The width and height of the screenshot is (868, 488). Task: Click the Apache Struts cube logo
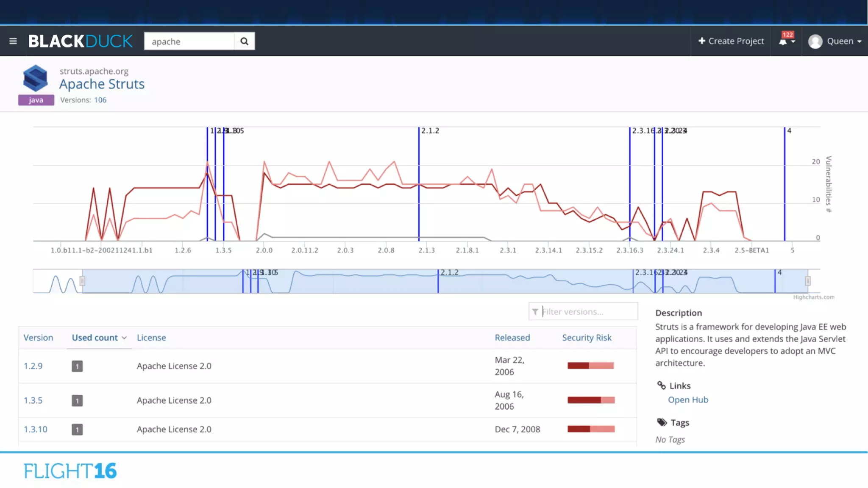[35, 78]
